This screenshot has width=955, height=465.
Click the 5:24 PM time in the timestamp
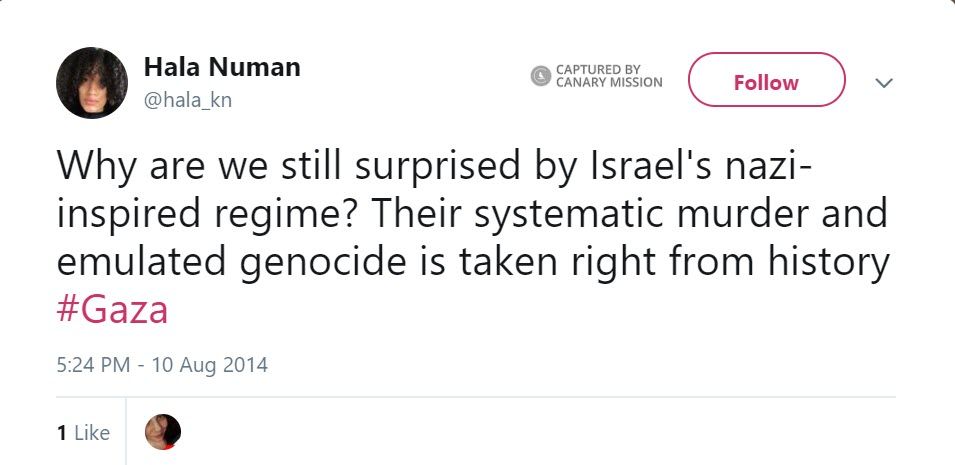click(x=93, y=364)
